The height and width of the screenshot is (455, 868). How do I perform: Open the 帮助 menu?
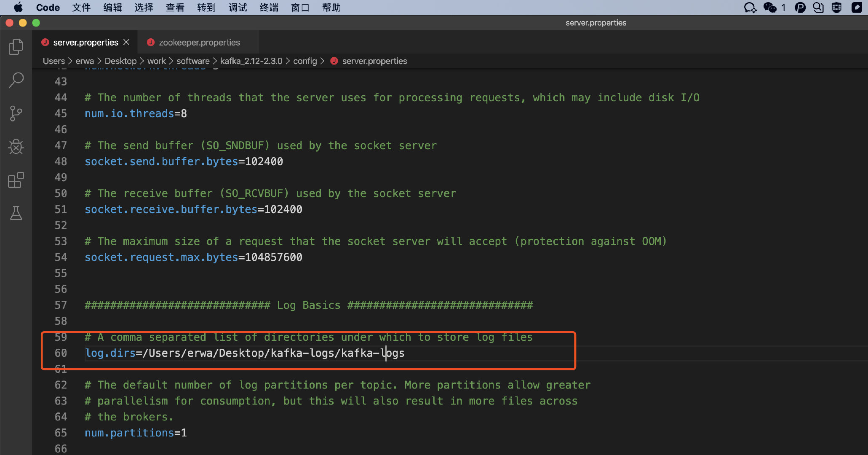(331, 8)
